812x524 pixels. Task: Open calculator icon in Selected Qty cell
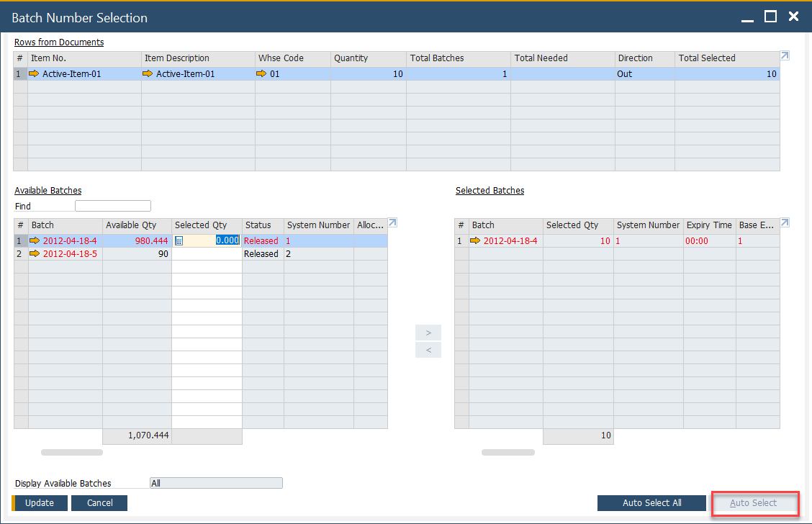coord(179,241)
